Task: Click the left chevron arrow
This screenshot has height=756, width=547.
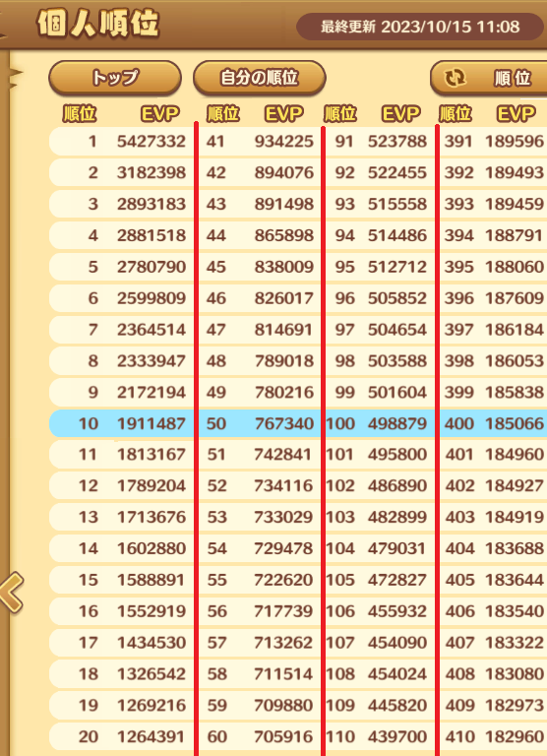Action: 12,593
